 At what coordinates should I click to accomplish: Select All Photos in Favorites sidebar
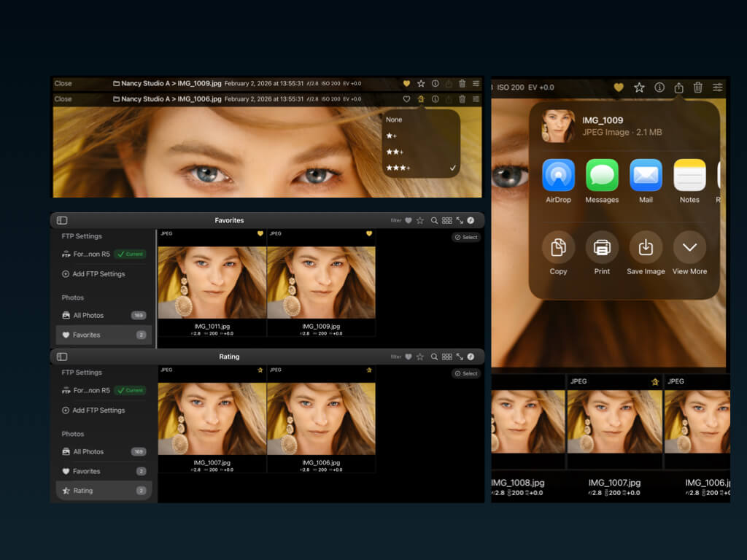88,316
